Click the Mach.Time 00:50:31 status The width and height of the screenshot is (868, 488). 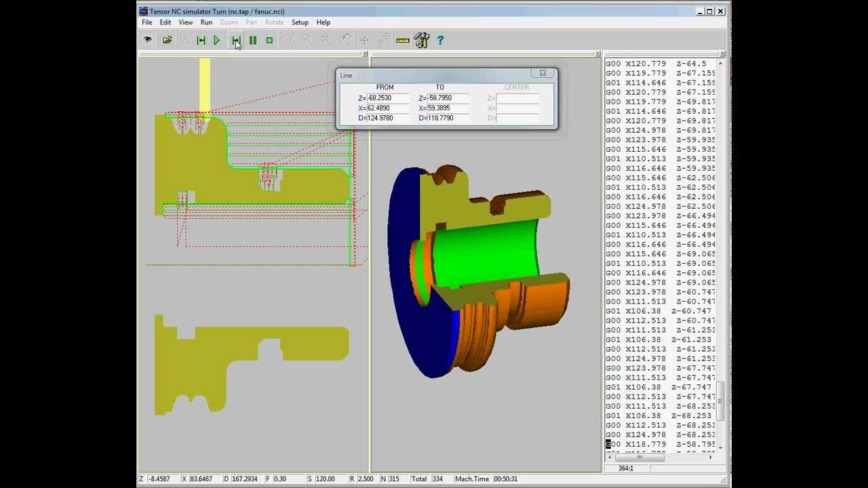pyautogui.click(x=486, y=479)
